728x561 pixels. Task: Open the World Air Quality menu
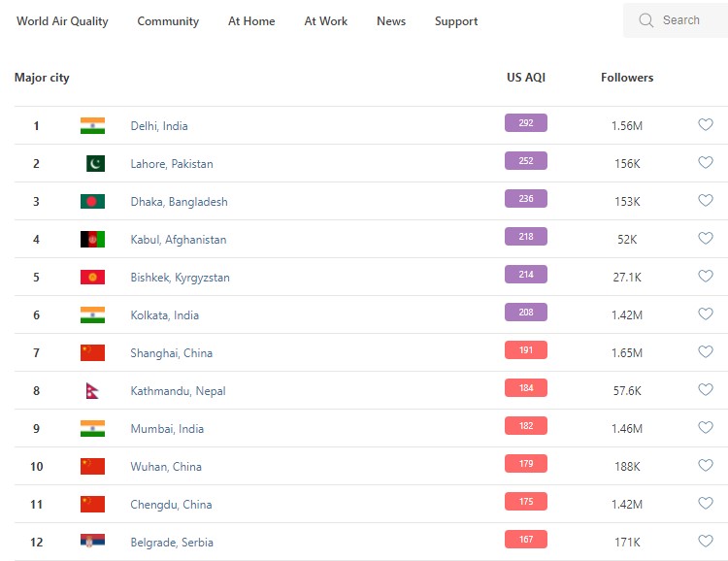pos(62,21)
